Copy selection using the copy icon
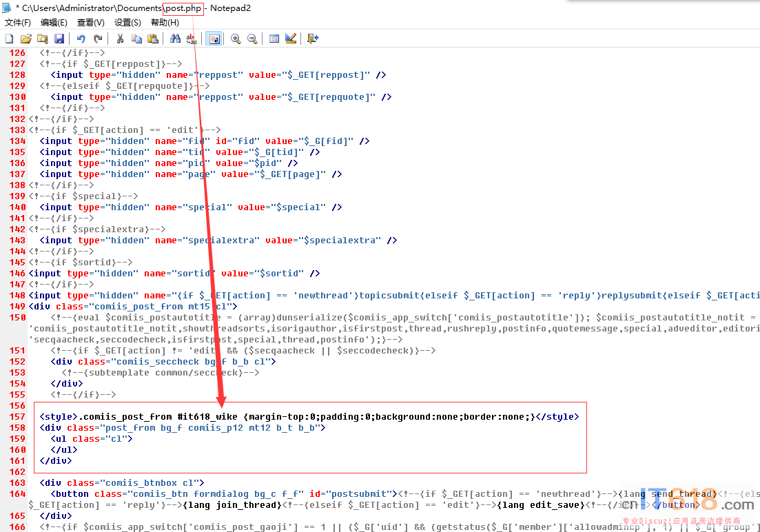Screen dimensions: 760x532 pyautogui.click(x=136, y=39)
